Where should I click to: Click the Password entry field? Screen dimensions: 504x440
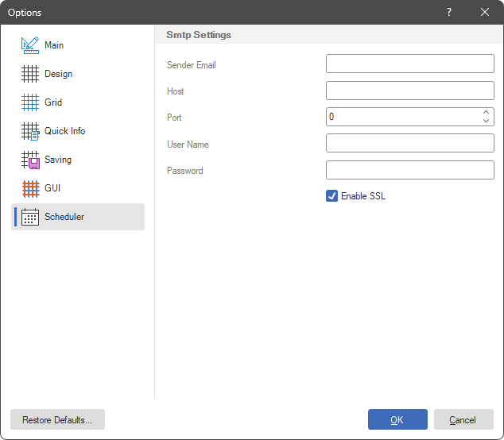click(409, 170)
